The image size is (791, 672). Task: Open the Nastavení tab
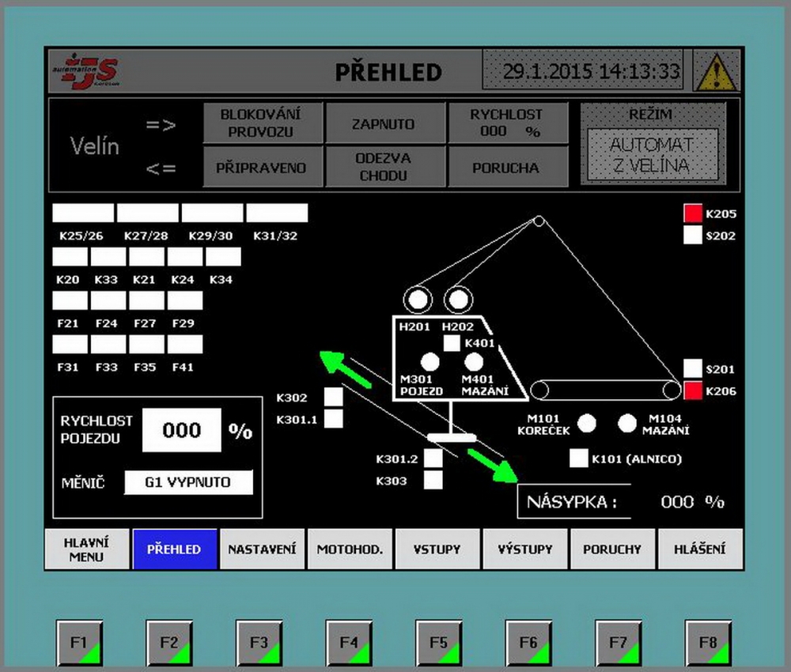262,549
